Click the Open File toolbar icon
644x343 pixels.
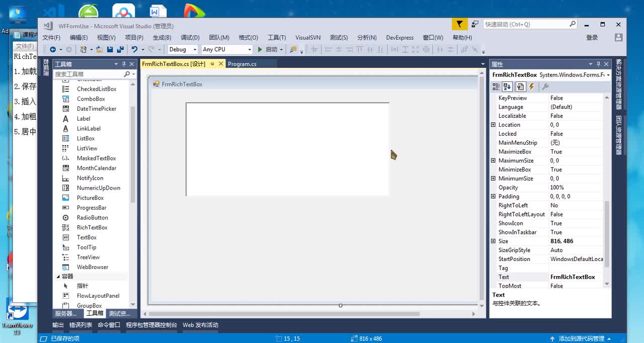point(100,49)
